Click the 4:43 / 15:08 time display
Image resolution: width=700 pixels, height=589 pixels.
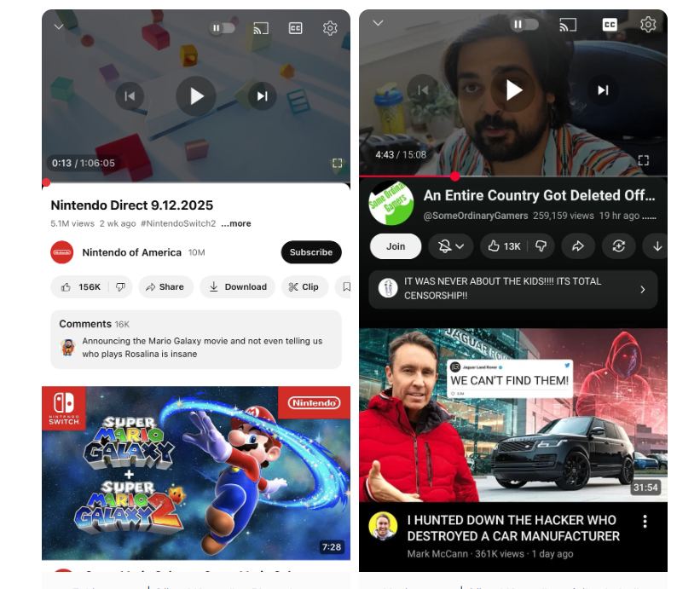point(401,155)
